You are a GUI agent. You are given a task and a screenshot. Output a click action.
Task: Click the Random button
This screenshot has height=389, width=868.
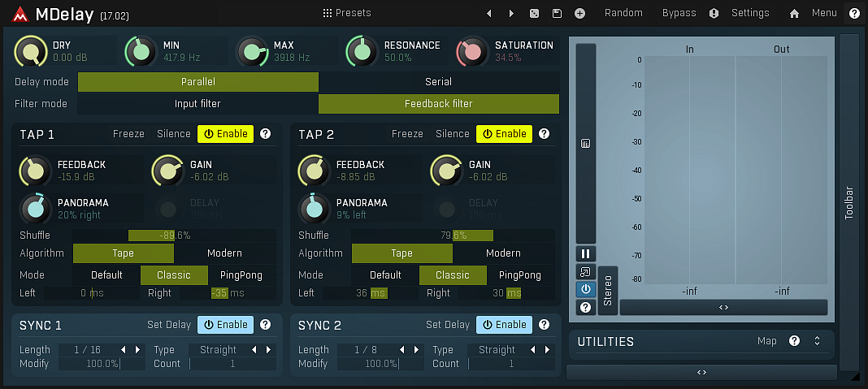[623, 13]
